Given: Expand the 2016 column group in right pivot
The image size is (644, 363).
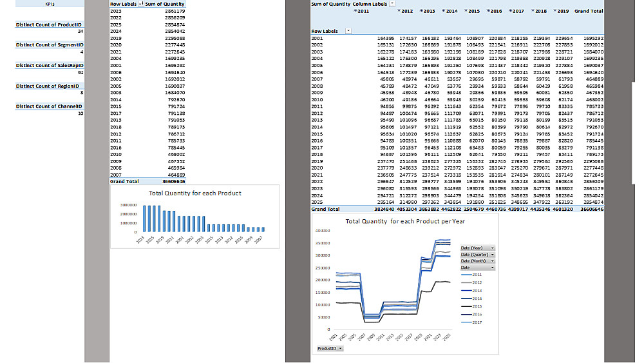Looking at the screenshot, I should 488,11.
